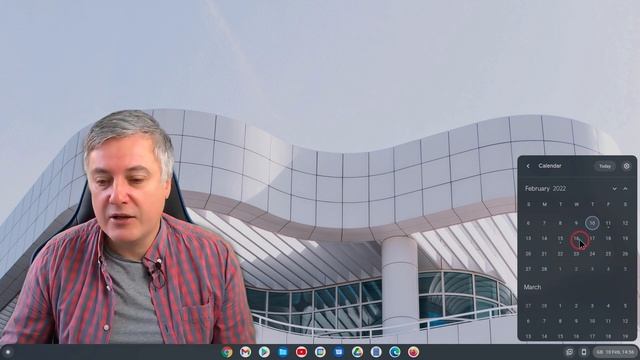Select February 19 in the calendar
The height and width of the screenshot is (360, 640).
tap(625, 238)
